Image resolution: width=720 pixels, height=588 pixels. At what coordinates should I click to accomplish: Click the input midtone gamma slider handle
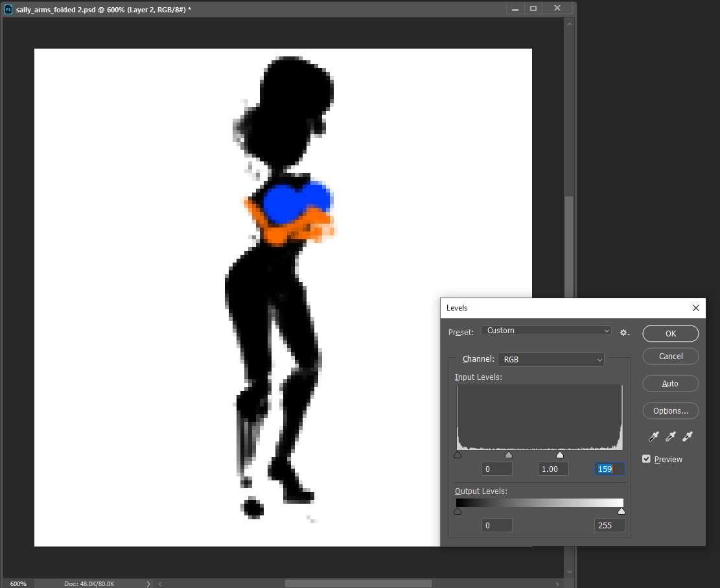509,455
